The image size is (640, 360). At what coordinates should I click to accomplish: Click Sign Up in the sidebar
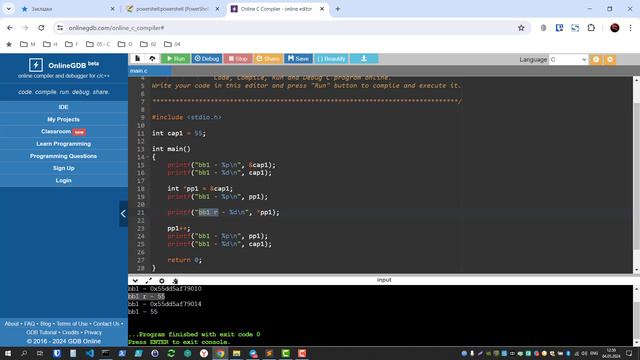(x=63, y=168)
